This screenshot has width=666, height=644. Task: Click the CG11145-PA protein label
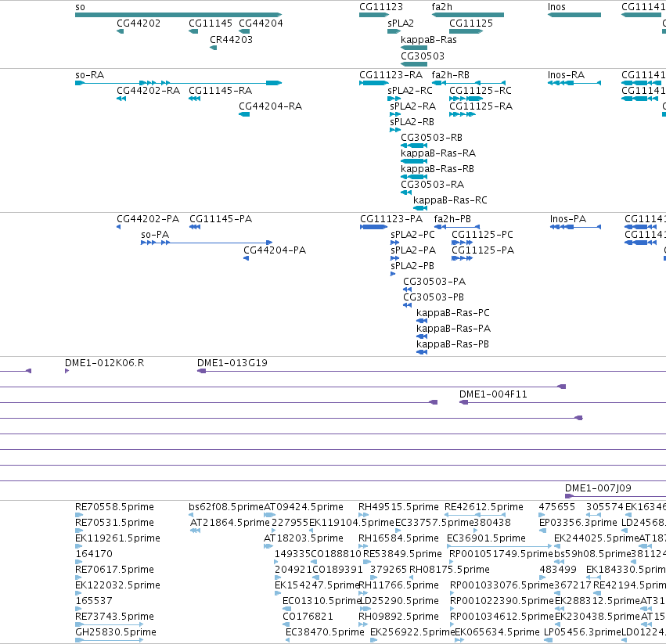coord(221,219)
